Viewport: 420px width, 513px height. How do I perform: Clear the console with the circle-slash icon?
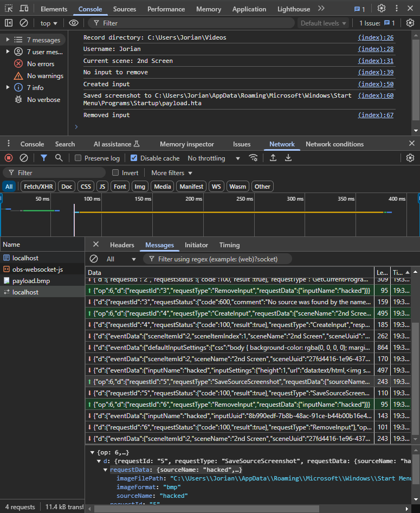click(x=24, y=23)
